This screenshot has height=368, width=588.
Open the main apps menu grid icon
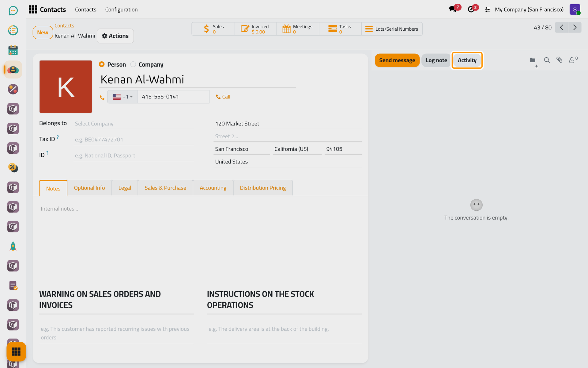point(33,10)
